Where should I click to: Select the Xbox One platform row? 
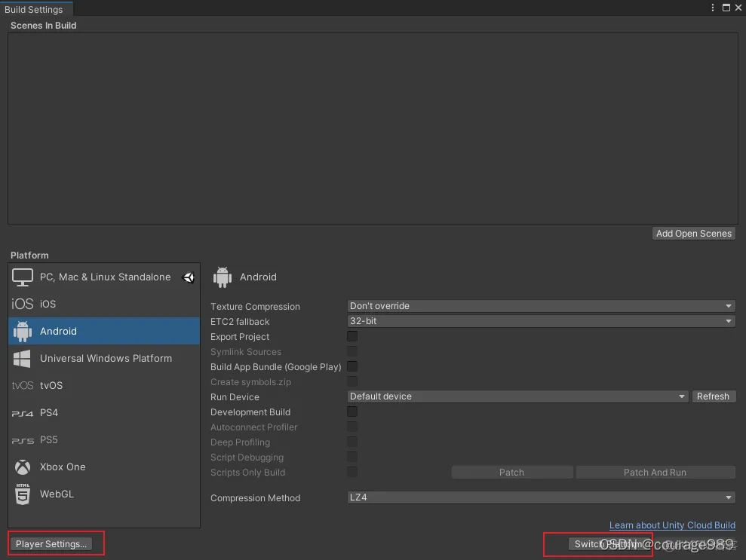tap(104, 467)
